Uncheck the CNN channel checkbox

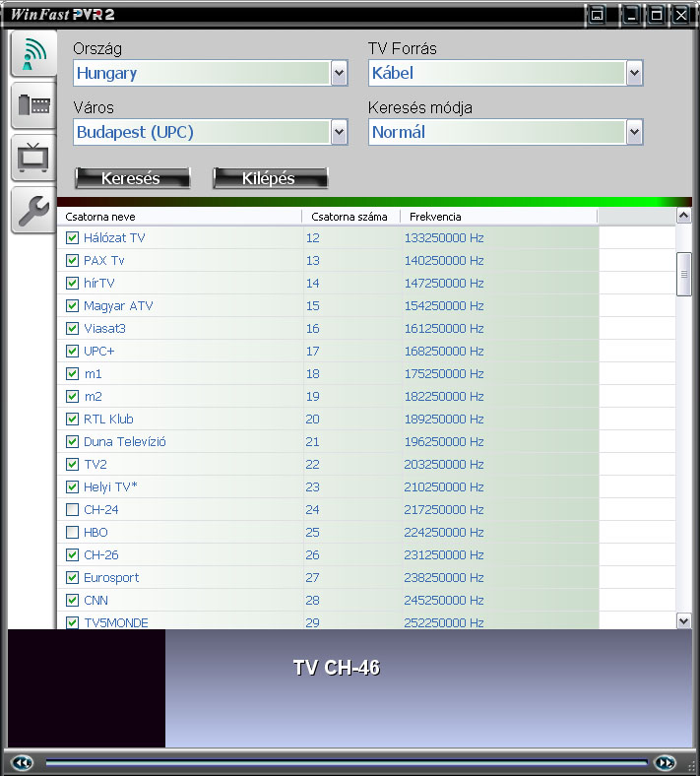click(x=72, y=601)
